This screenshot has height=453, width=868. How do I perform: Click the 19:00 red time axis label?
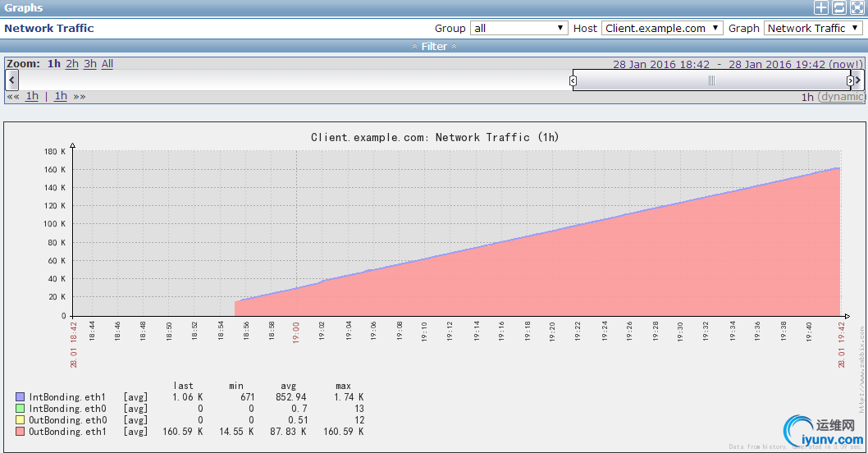(x=296, y=333)
